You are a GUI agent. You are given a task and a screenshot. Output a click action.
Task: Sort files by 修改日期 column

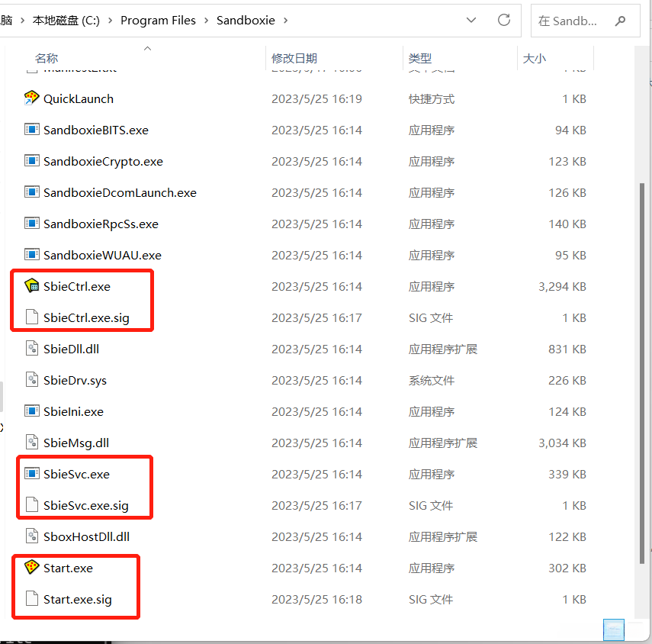point(294,58)
